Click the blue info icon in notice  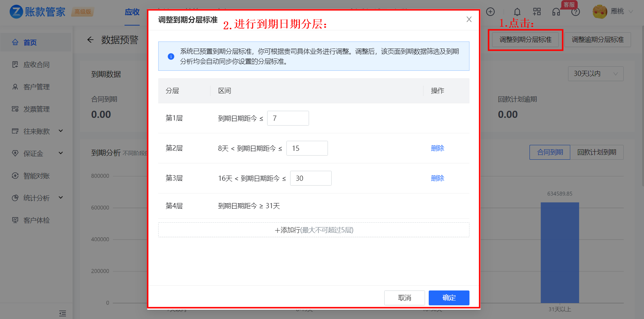(x=171, y=56)
